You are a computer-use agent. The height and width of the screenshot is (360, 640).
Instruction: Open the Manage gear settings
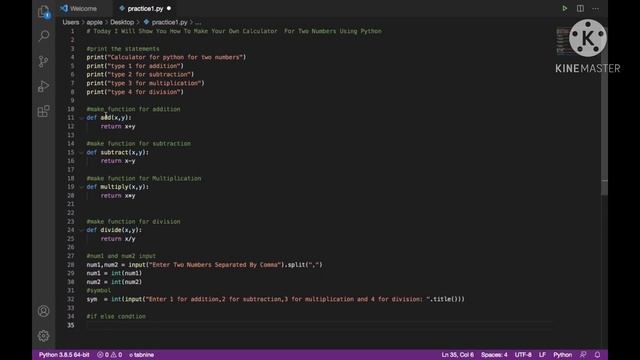[x=44, y=336]
